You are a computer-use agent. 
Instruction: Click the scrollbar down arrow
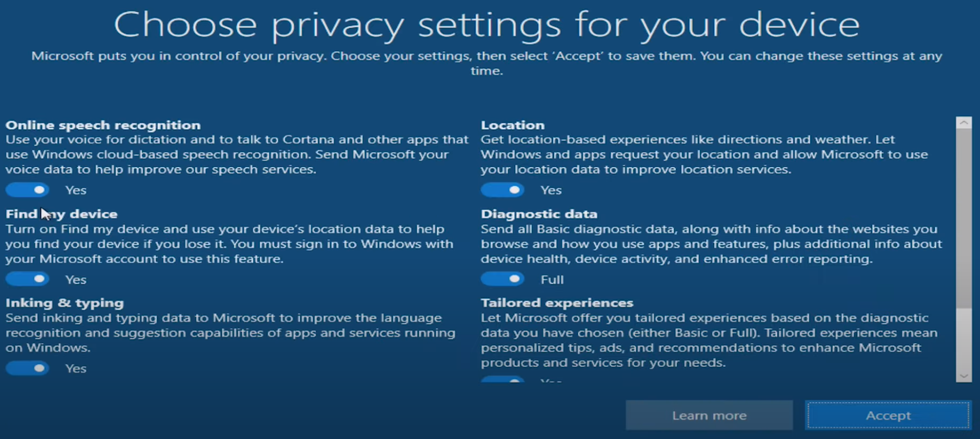(x=964, y=376)
